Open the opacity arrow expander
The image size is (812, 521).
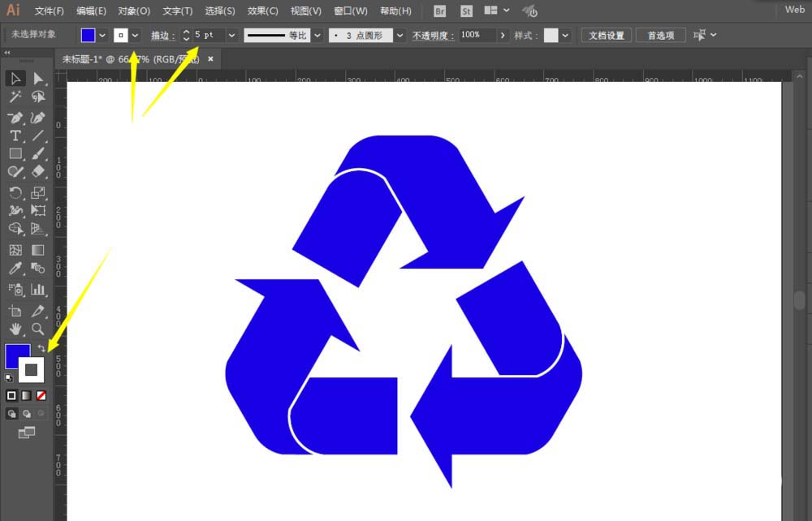pos(503,35)
